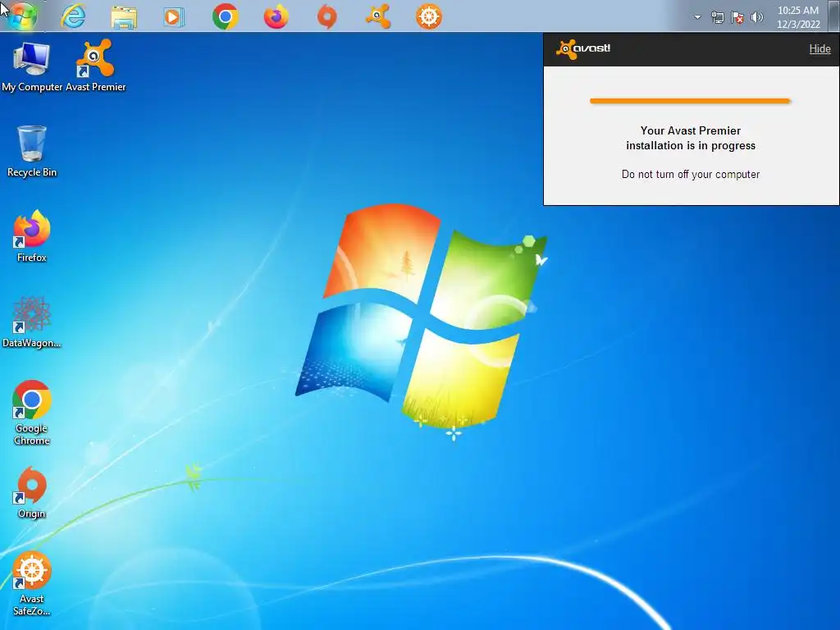This screenshot has height=630, width=840.
Task: Launch Internet Explorer from the taskbar
Action: click(x=73, y=16)
